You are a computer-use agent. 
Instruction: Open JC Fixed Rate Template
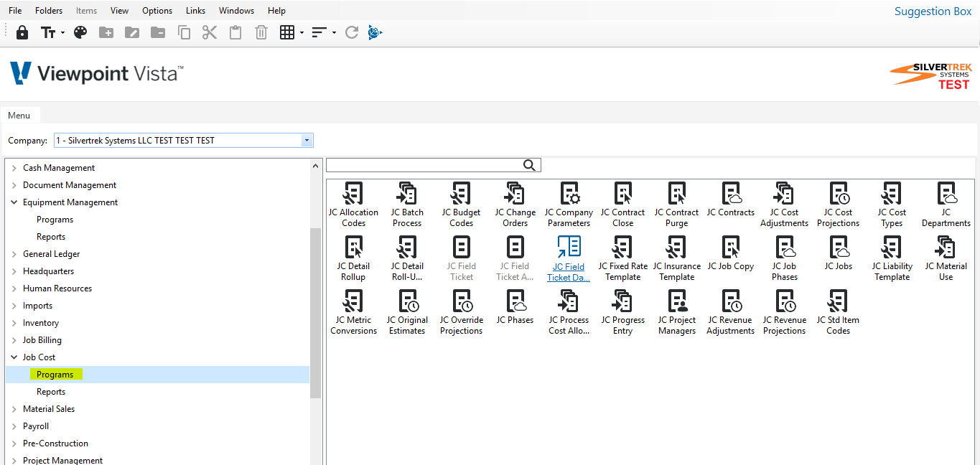point(622,258)
